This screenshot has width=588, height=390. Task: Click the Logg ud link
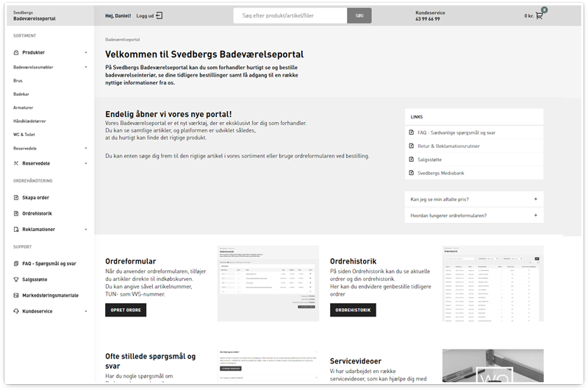(145, 15)
